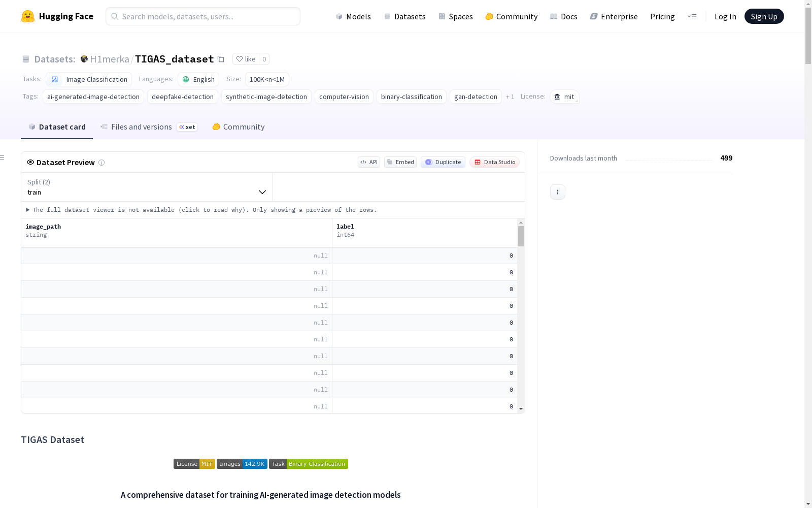Select the Image Classification task tag
The height and width of the screenshot is (508, 812).
(89, 79)
